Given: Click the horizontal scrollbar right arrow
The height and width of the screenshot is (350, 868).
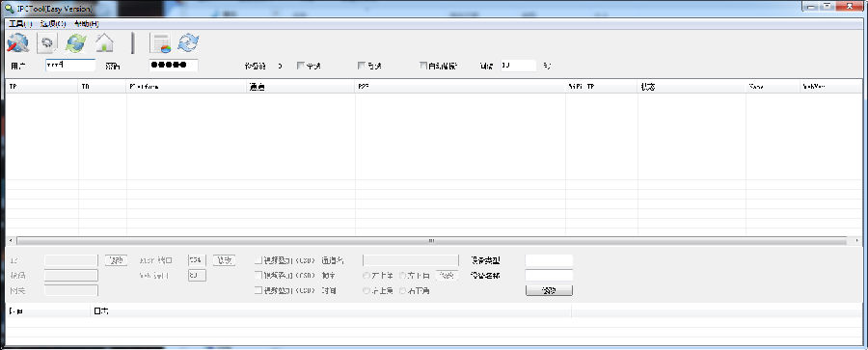Looking at the screenshot, I should (857, 240).
